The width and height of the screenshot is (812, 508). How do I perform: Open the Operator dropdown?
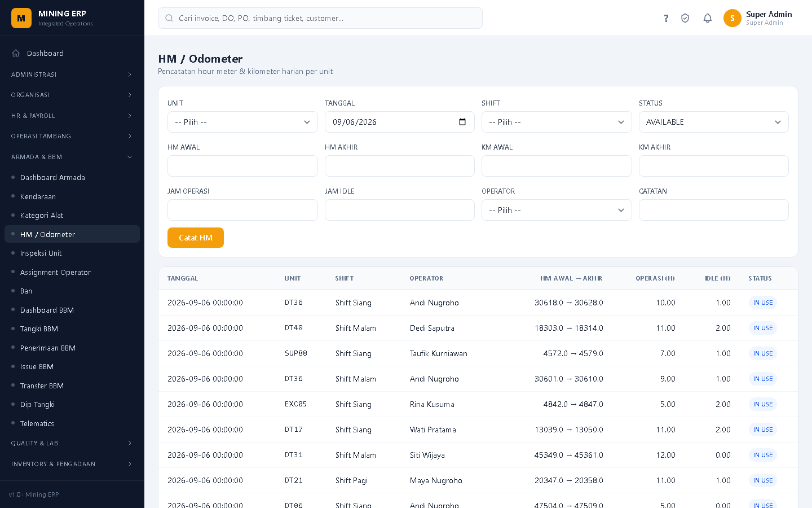point(557,210)
